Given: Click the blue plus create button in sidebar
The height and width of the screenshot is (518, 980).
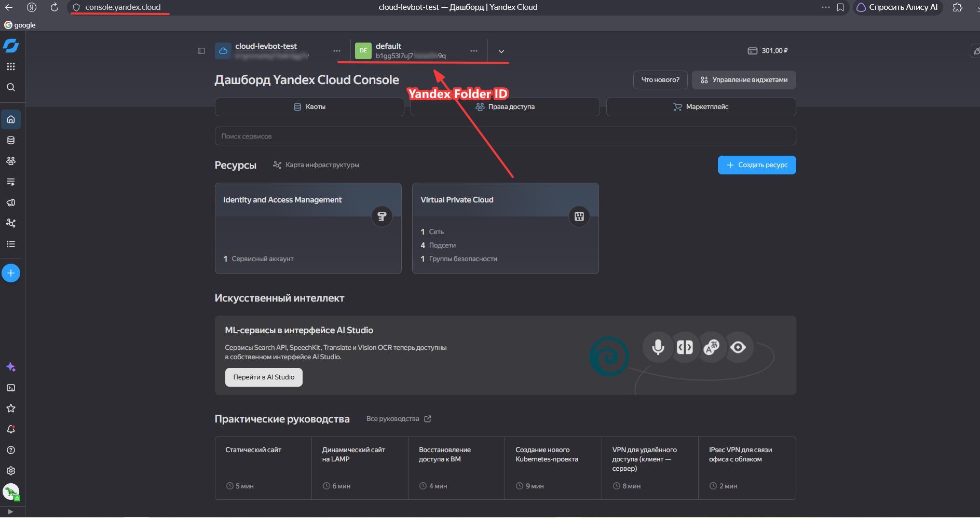Looking at the screenshot, I should coord(11,273).
